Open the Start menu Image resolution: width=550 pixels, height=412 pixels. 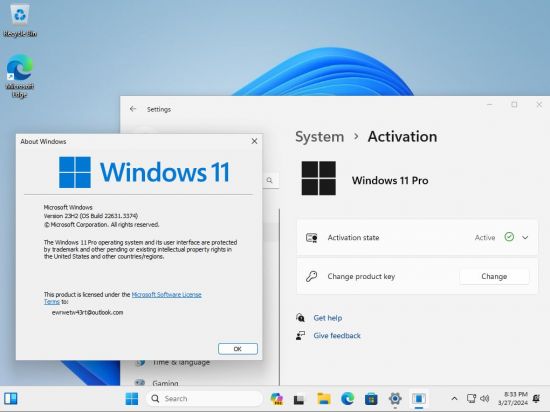(132, 399)
